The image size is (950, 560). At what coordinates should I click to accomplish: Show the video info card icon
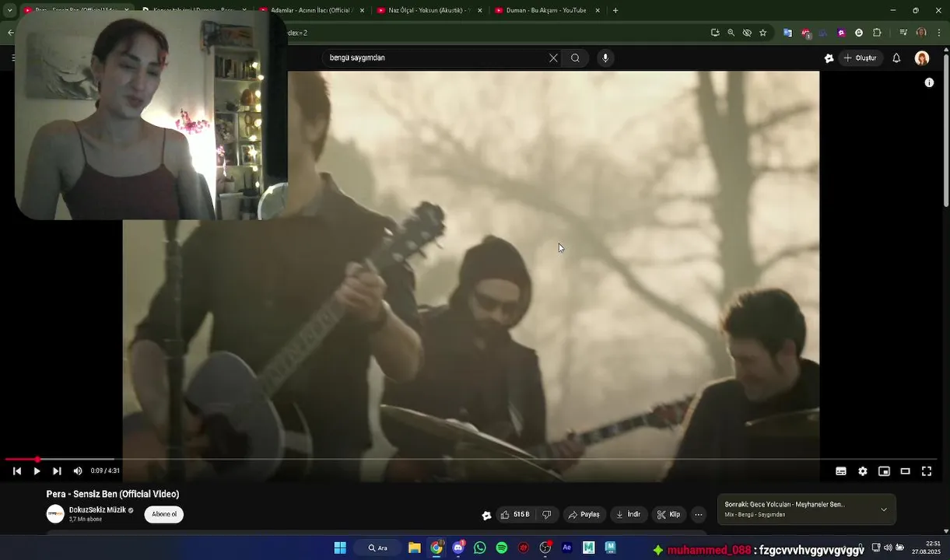929,82
